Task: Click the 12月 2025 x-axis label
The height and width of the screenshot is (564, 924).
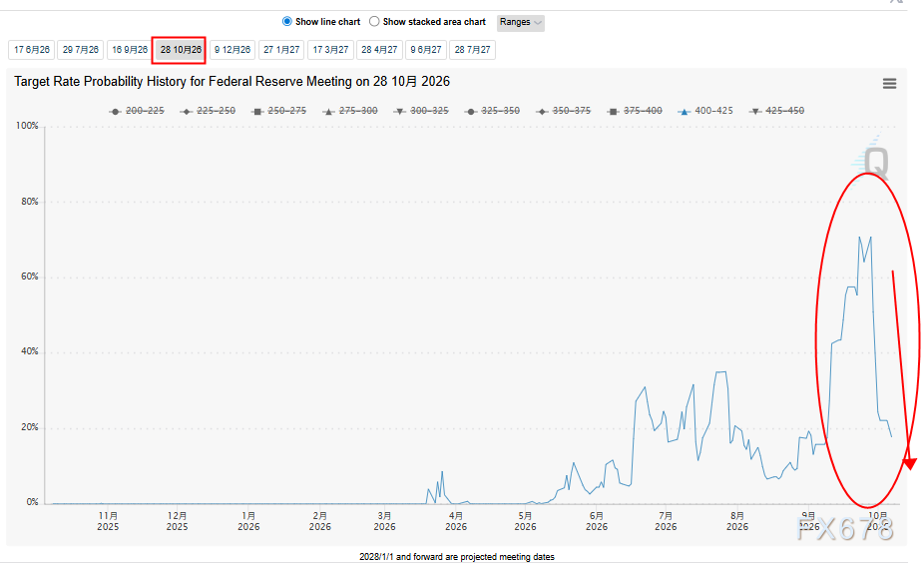Action: tap(177, 521)
